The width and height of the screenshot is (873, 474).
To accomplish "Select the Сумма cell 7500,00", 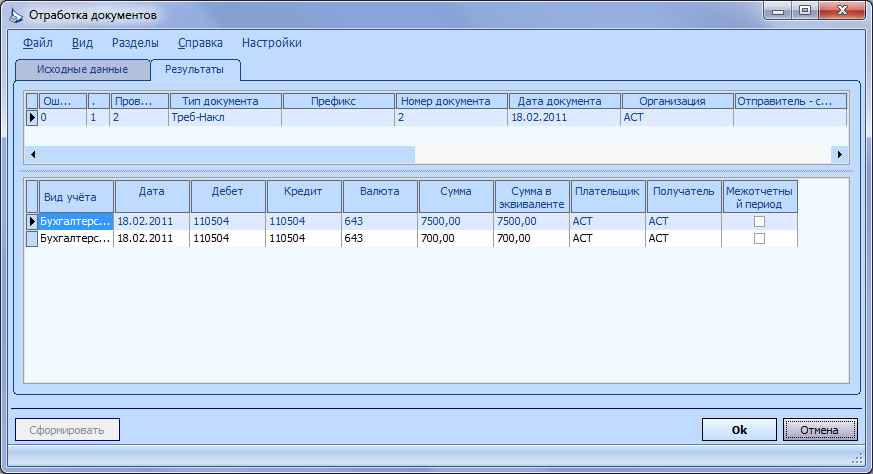I will click(x=455, y=221).
